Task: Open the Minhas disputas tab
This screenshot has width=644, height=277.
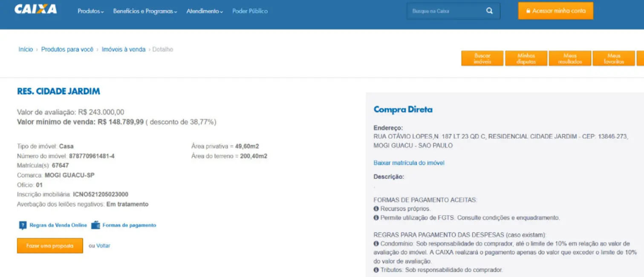Action: 526,59
